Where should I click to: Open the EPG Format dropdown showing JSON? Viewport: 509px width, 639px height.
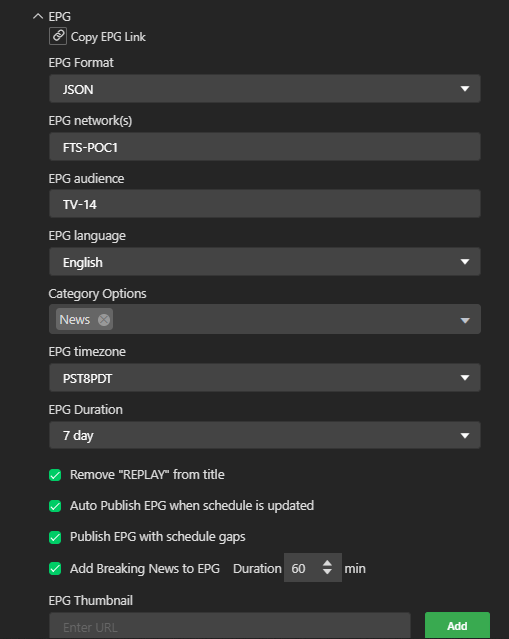click(265, 88)
